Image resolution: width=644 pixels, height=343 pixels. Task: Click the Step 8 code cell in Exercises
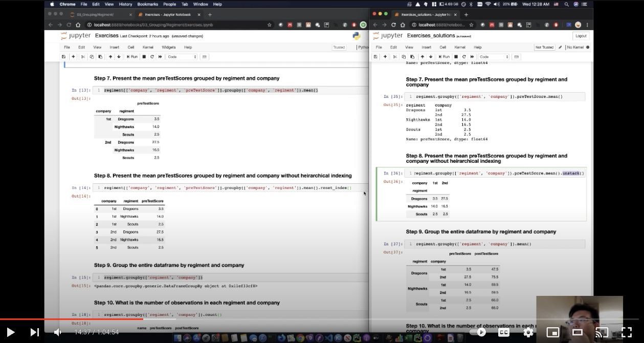tap(230, 188)
